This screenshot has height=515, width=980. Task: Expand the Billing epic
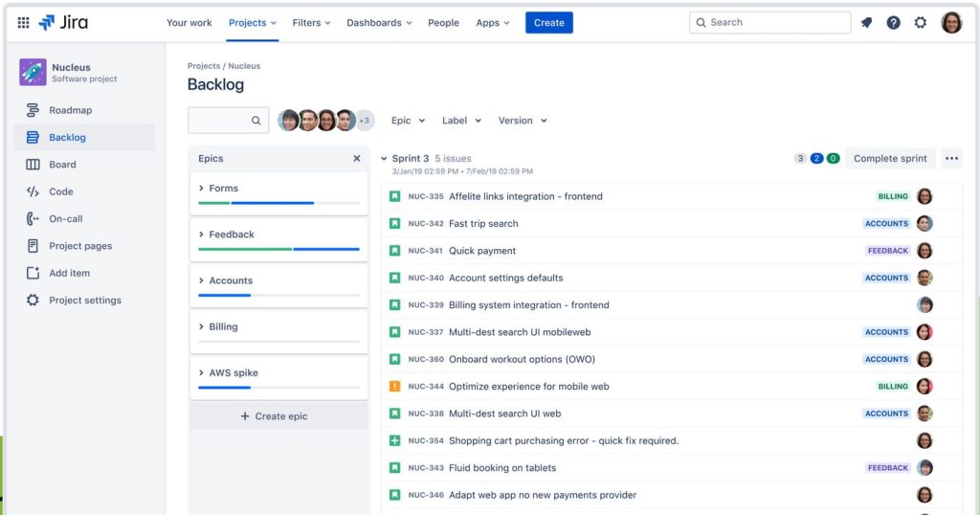201,326
